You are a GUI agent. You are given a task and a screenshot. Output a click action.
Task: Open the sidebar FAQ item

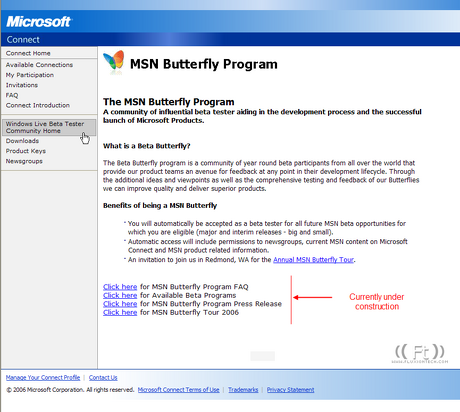click(12, 95)
